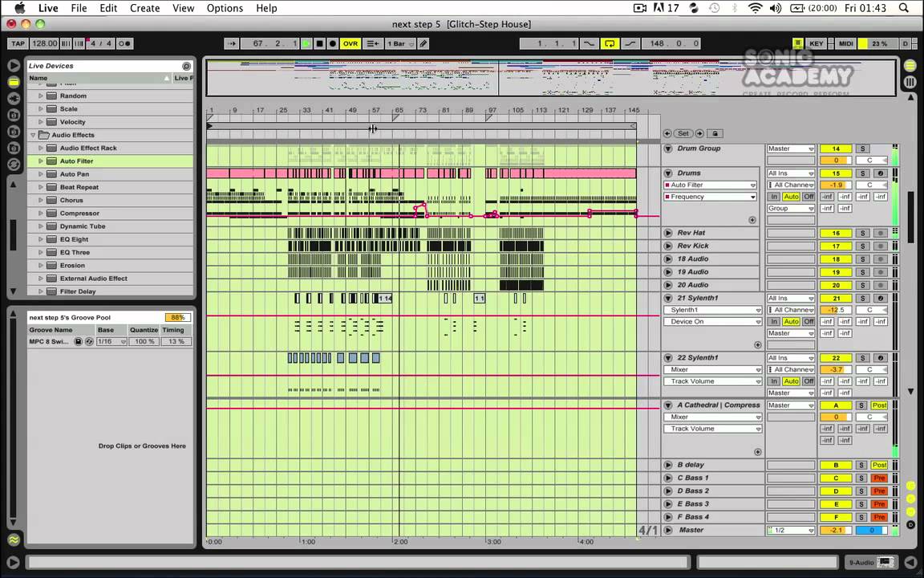Select the Compressor device row
Viewport: 924px width, 578px height.
pyautogui.click(x=110, y=213)
